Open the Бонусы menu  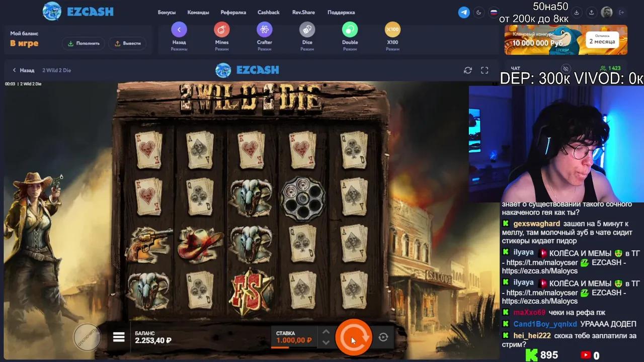[167, 13]
